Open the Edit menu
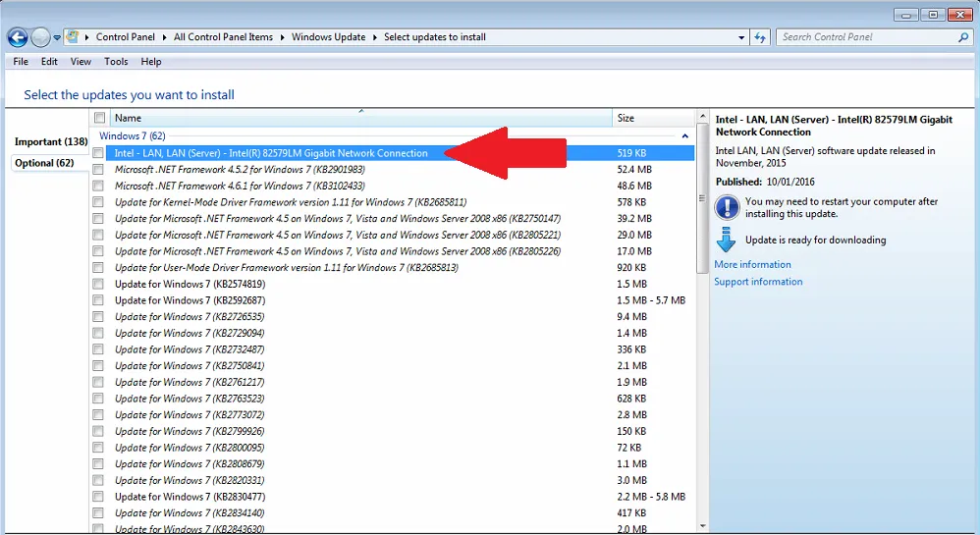Viewport: 980px width, 535px height. pos(49,61)
